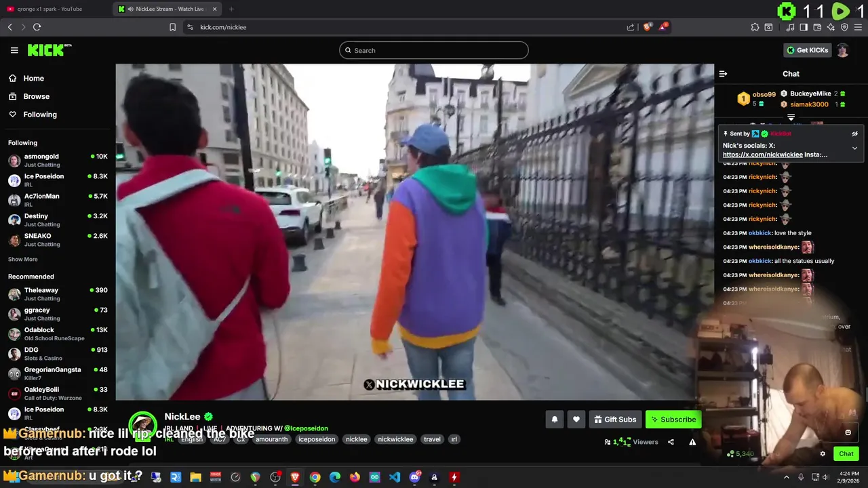Open the x.com/nickwicklee pinned link
This screenshot has width=868, height=488.
pyautogui.click(x=763, y=155)
